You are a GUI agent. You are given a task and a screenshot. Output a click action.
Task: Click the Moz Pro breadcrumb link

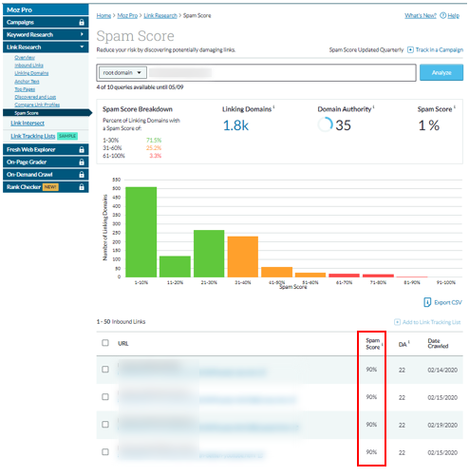(127, 15)
